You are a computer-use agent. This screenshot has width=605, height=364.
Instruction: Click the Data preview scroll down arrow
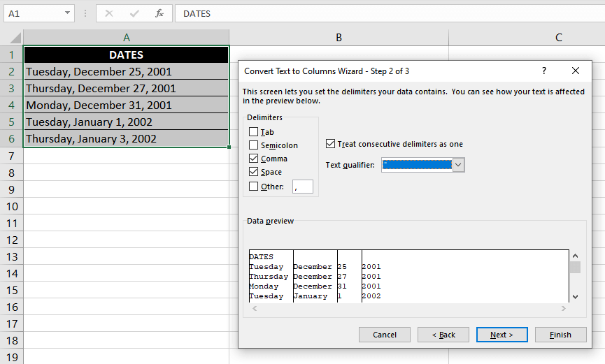coord(576,296)
